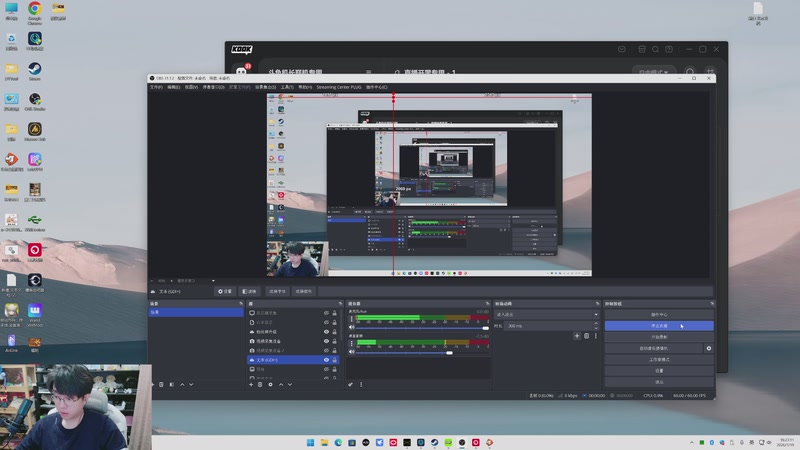Move scene up in Scenes panel
This screenshot has height=450, width=800.
click(182, 385)
